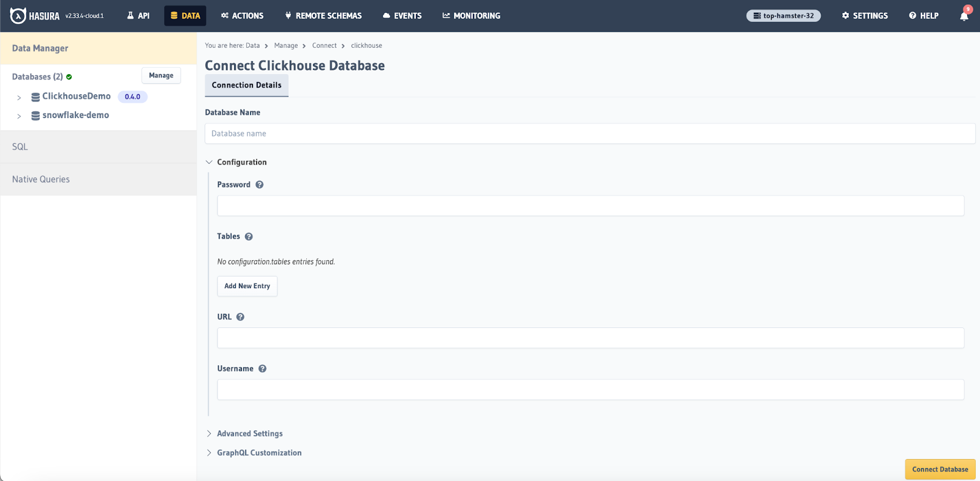
Task: Select the Connection Details tab
Action: pyautogui.click(x=247, y=85)
